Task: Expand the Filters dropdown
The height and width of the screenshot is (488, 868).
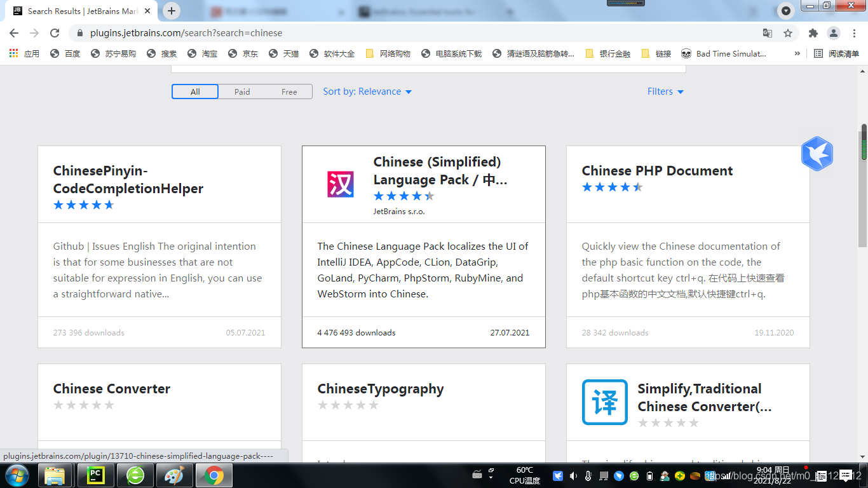Action: click(x=665, y=91)
